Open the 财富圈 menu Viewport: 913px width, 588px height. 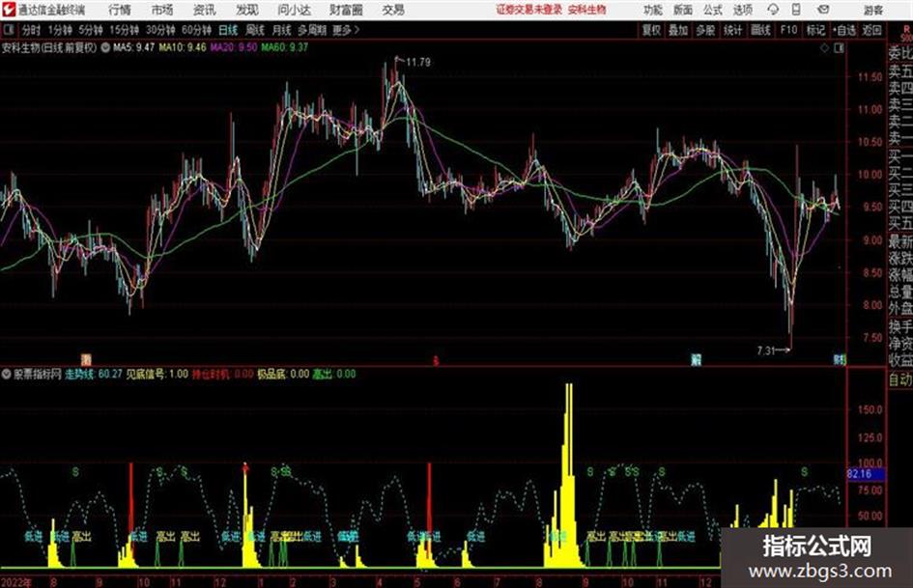tap(346, 10)
